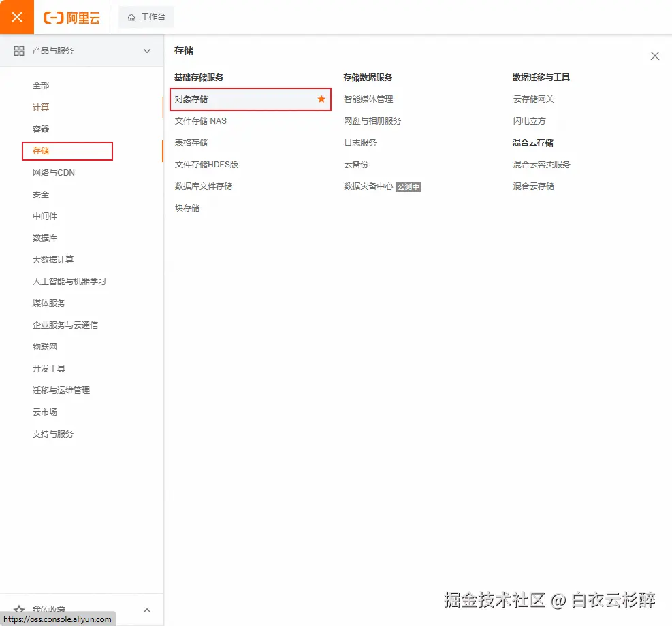Open 块存储 service
Image resolution: width=672 pixels, height=626 pixels.
coord(187,208)
